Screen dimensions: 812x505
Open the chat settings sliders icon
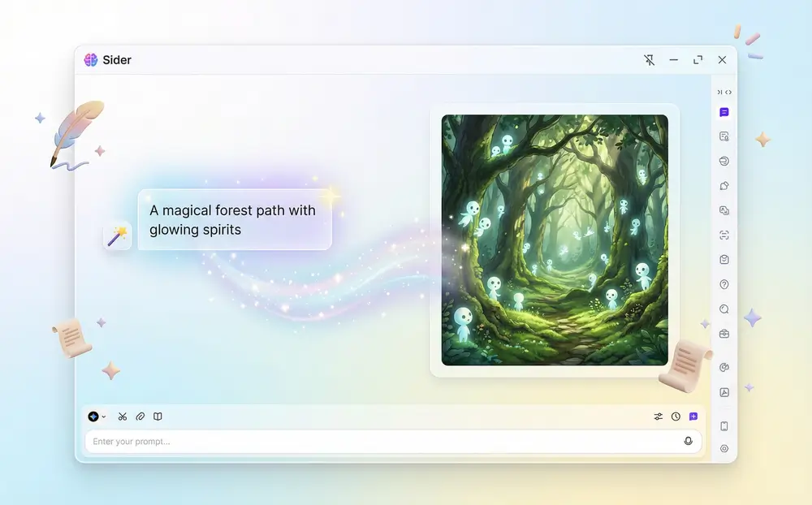point(659,417)
